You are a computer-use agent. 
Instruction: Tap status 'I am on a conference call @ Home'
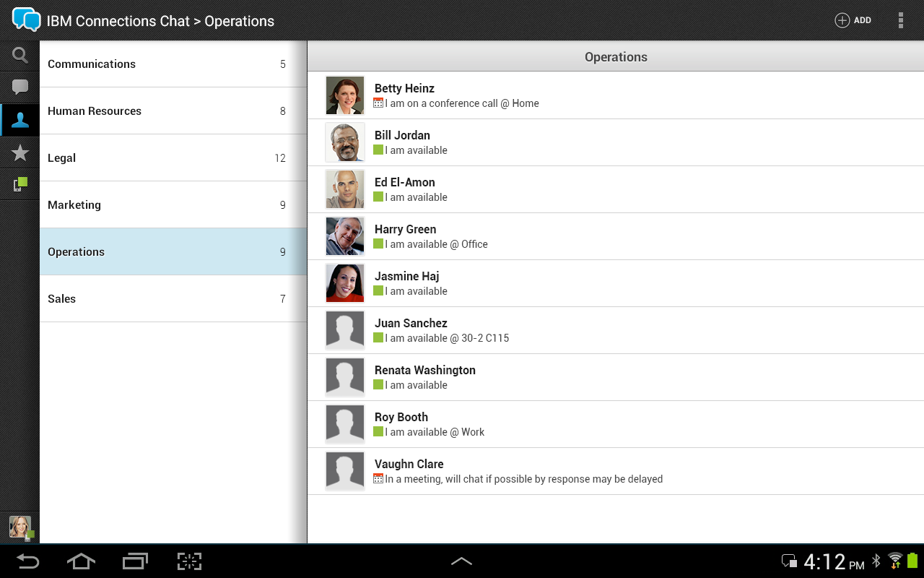pyautogui.click(x=462, y=103)
